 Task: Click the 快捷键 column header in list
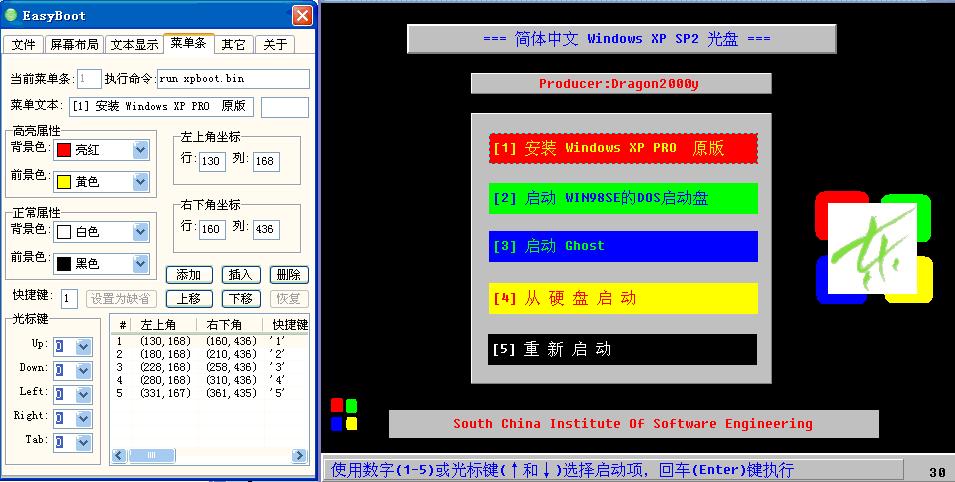pos(286,325)
